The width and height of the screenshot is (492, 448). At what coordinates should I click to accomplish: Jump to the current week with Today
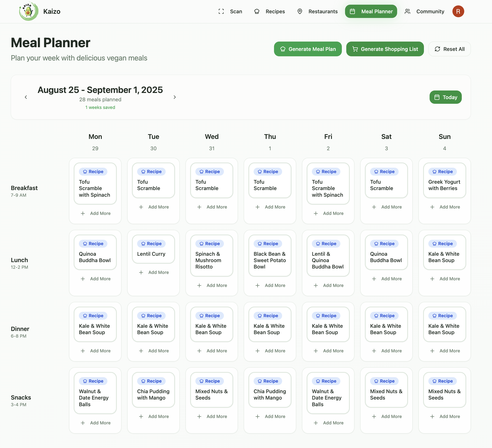coord(445,97)
